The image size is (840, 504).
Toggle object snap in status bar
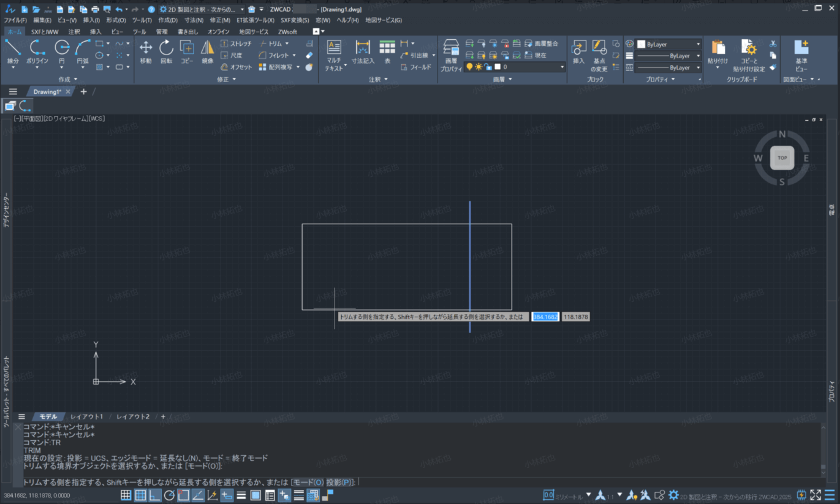[183, 495]
